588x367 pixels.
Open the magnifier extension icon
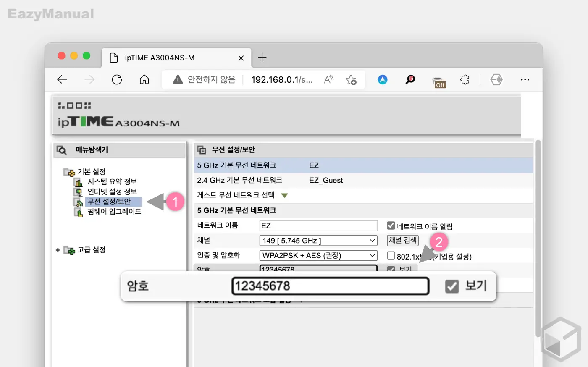410,79
